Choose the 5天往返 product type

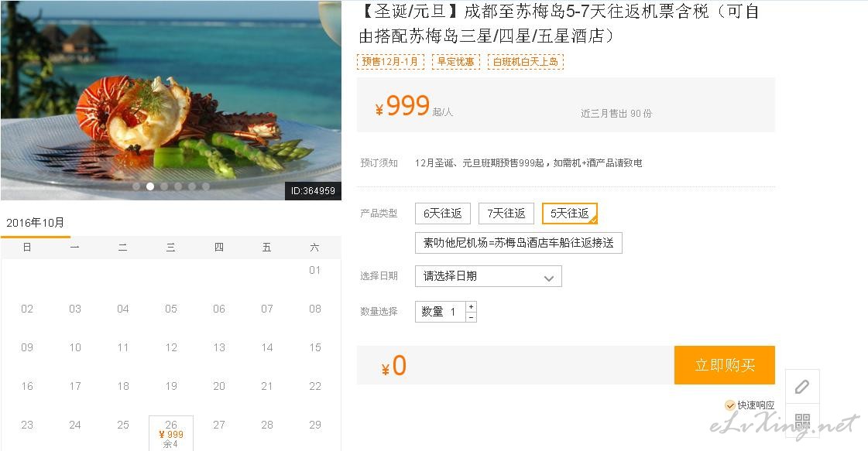tap(570, 214)
